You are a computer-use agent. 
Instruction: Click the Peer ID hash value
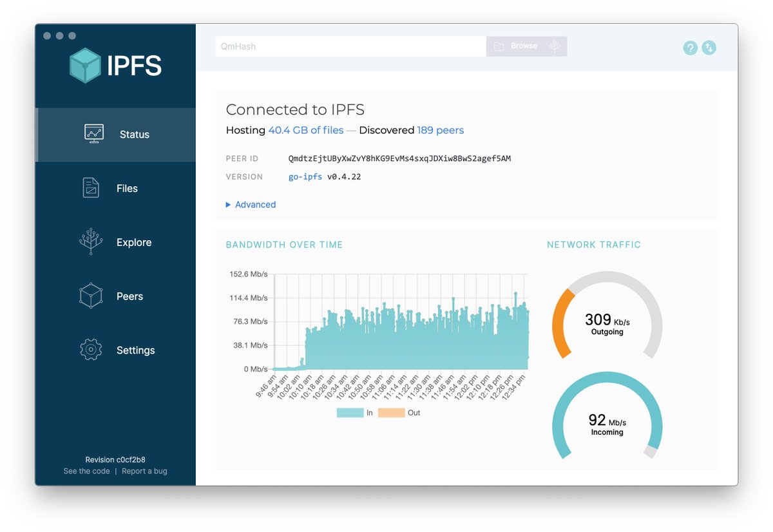tap(400, 158)
